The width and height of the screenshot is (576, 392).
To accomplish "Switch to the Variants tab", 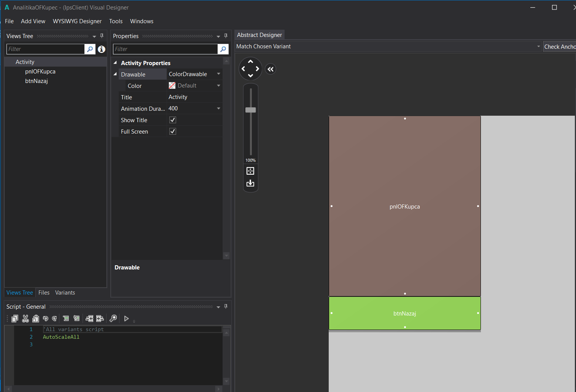I will pyautogui.click(x=65, y=293).
